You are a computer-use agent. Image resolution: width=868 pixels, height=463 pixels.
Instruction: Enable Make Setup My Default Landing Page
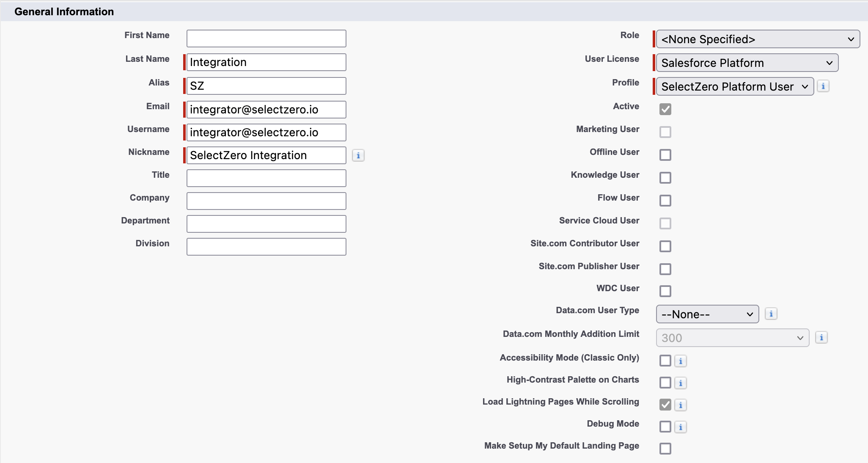tap(665, 449)
